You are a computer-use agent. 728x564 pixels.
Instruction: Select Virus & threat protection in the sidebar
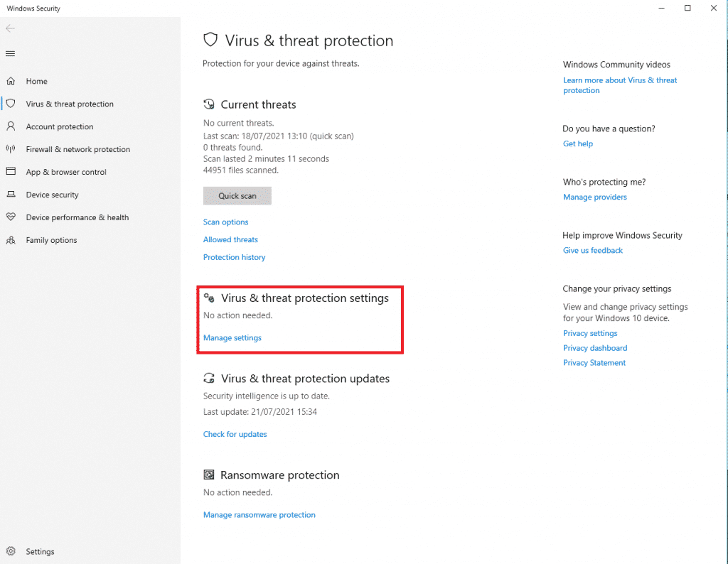click(71, 104)
